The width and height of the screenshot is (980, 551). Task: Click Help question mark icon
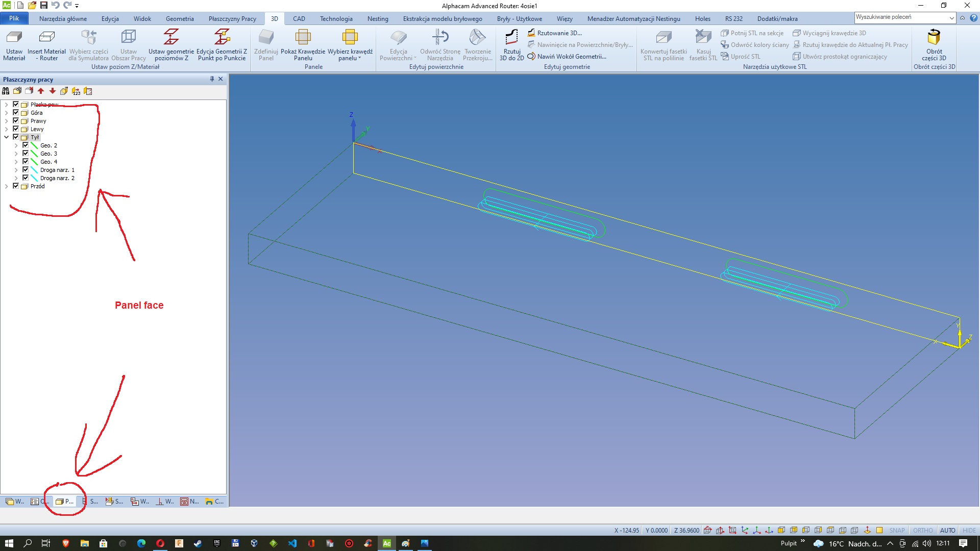point(973,18)
